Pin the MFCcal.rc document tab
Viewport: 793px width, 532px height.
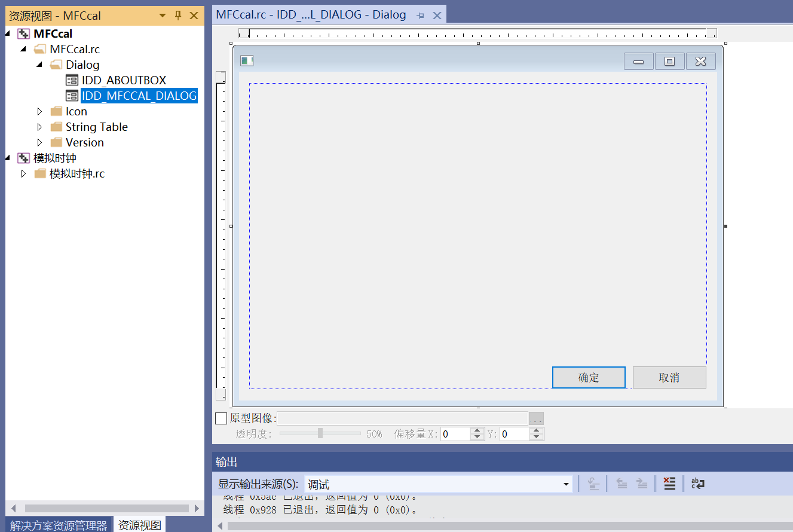[421, 16]
